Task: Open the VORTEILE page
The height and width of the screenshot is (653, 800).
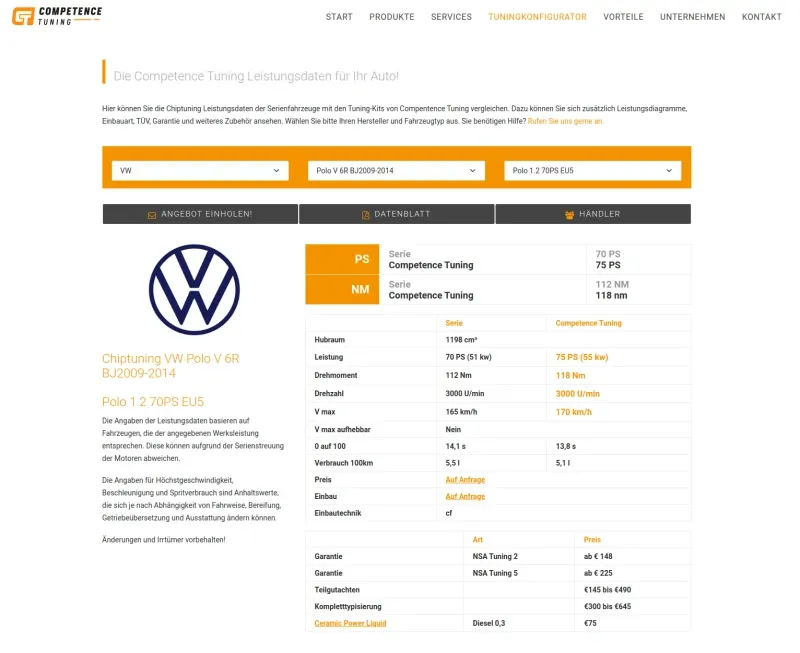Action: coord(623,17)
